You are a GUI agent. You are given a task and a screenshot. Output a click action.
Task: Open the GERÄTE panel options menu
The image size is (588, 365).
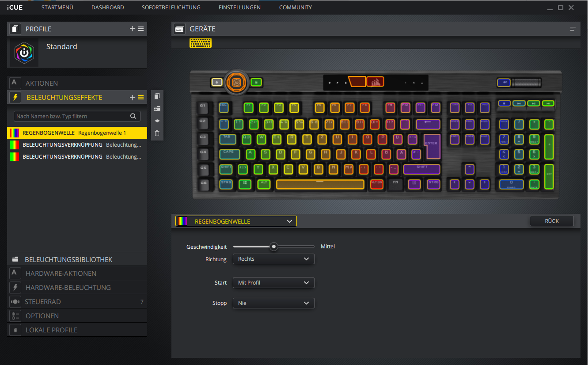[573, 29]
